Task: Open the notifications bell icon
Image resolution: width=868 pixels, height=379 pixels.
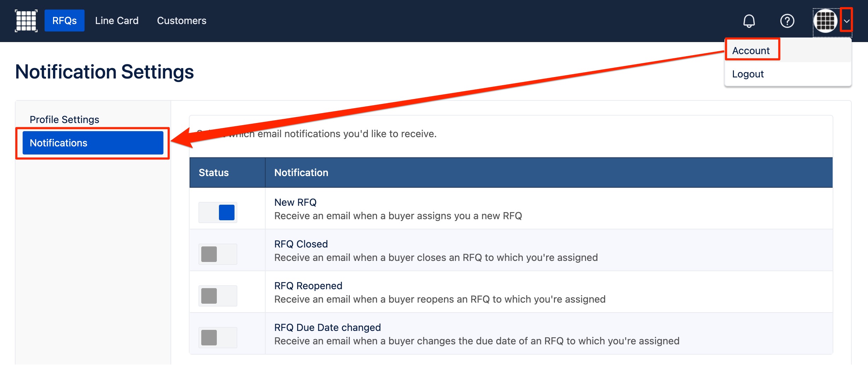Action: 749,21
